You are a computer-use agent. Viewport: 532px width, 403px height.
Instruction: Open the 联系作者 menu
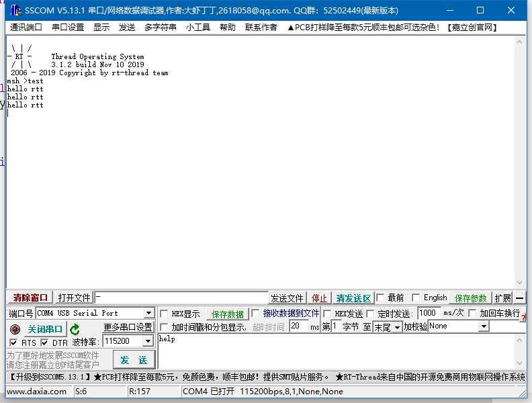tap(261, 27)
